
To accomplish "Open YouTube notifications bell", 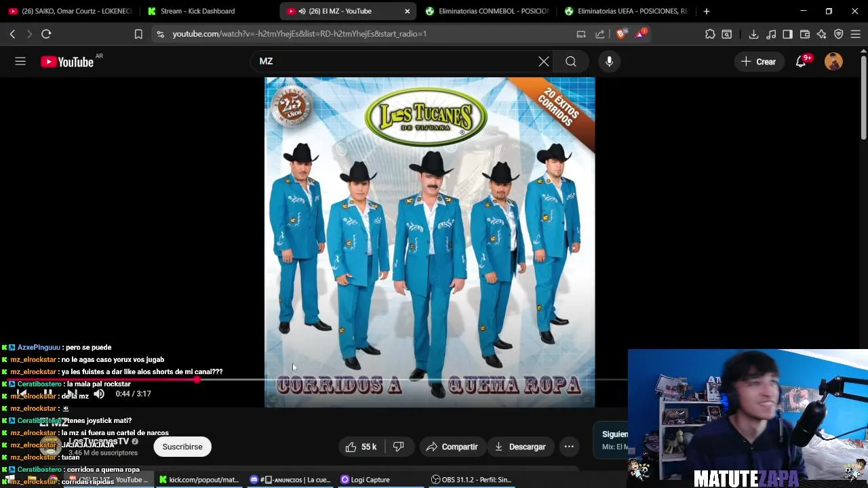I will pyautogui.click(x=801, y=62).
